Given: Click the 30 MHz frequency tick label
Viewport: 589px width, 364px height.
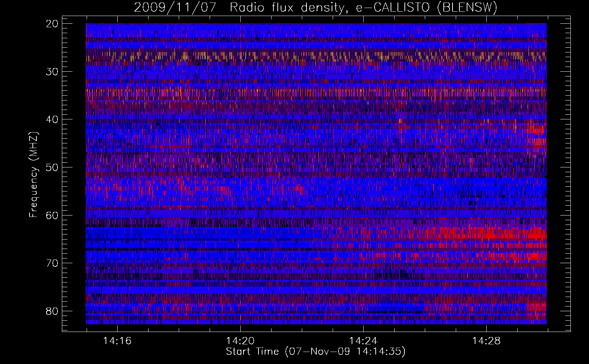Looking at the screenshot, I should pyautogui.click(x=52, y=72).
